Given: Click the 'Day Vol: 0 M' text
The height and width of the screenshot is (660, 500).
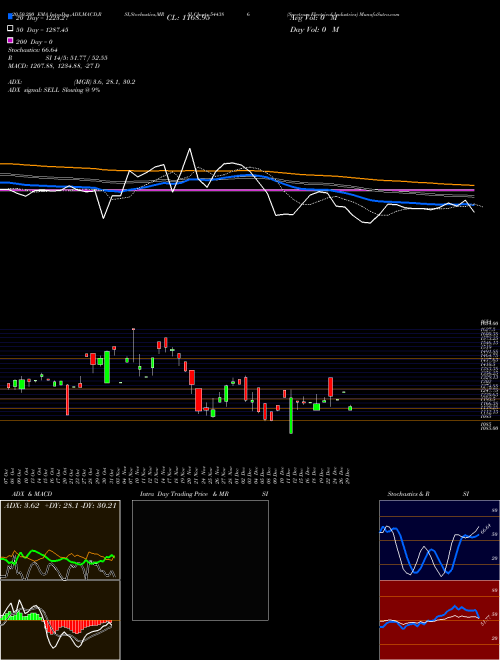Looking at the screenshot, I should [x=314, y=30].
